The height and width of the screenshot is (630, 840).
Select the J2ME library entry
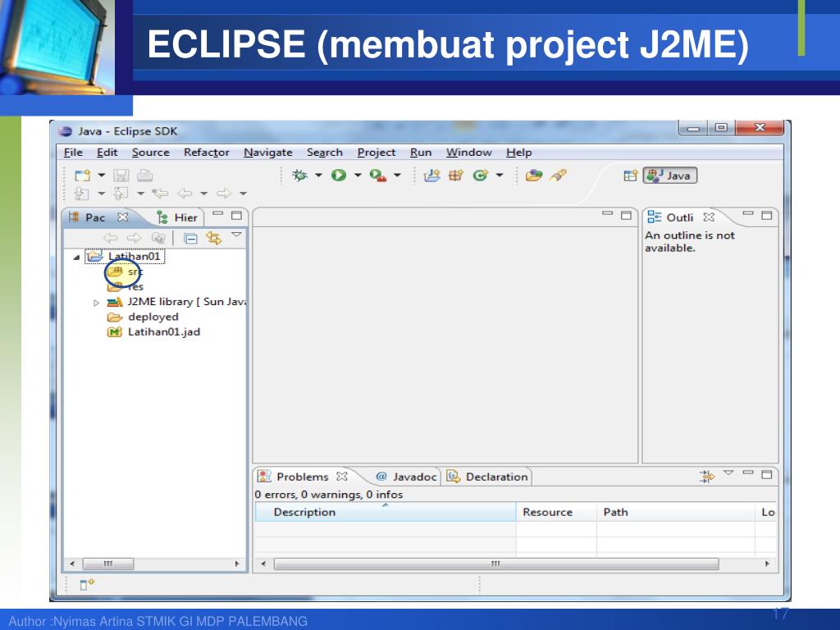[x=177, y=302]
